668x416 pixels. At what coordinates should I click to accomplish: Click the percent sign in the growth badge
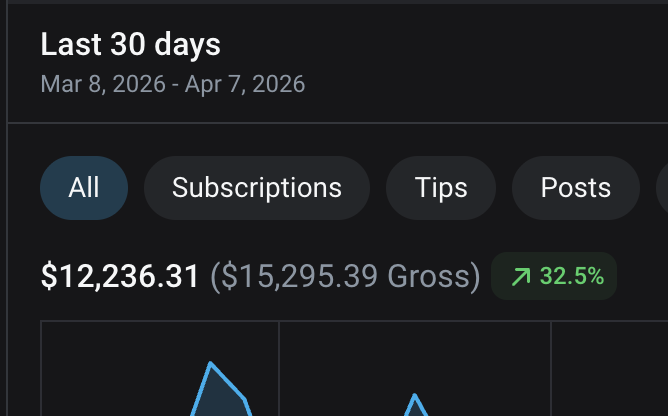597,277
